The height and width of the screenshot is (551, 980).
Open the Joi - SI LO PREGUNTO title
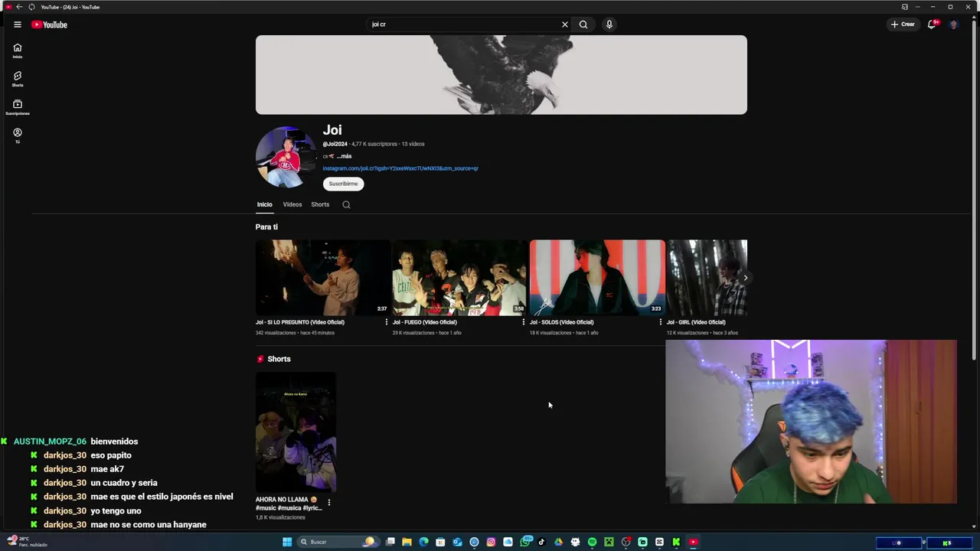(300, 322)
